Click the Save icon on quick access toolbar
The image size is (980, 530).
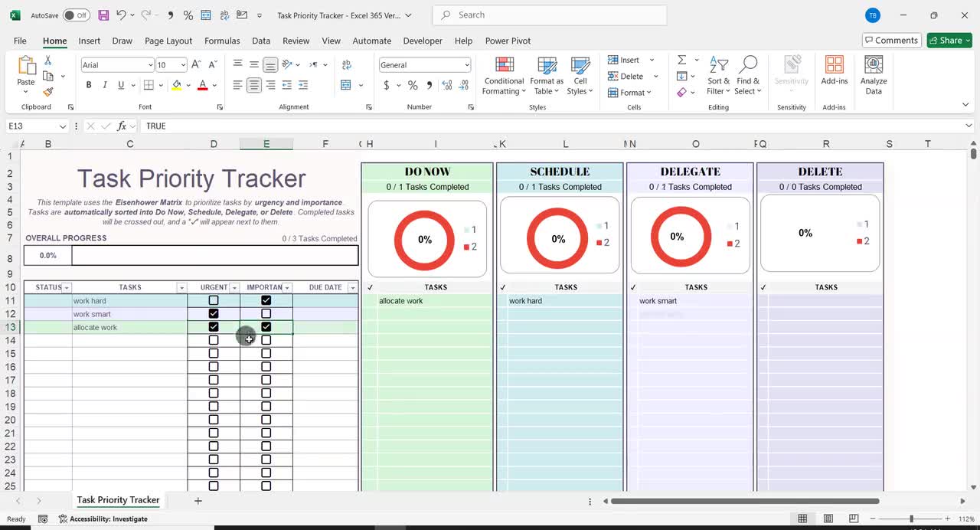[103, 15]
